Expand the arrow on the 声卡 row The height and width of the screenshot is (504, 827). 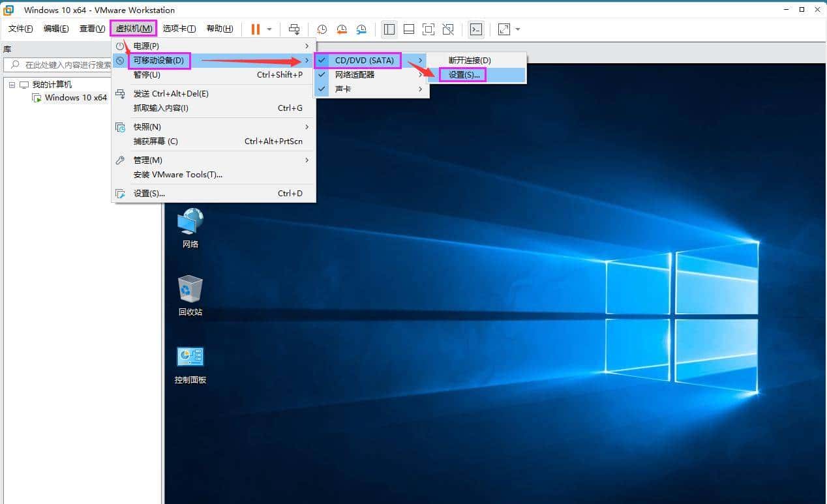(x=421, y=89)
